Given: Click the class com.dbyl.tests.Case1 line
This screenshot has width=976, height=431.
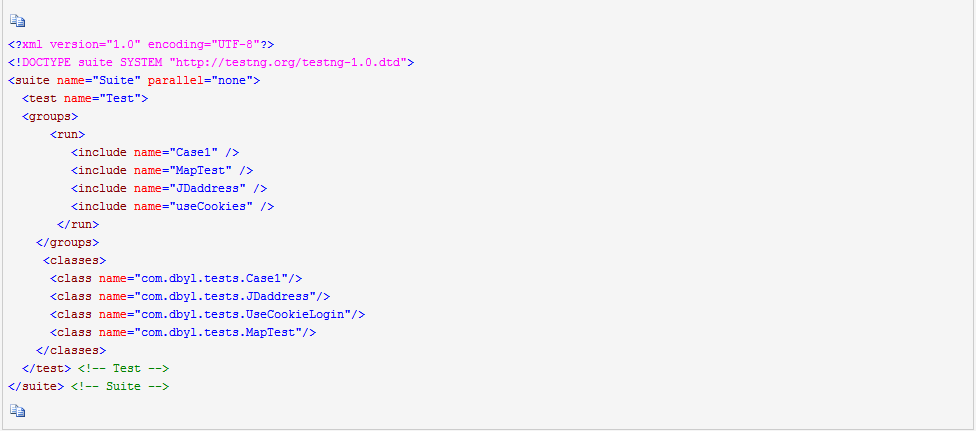Looking at the screenshot, I should (176, 278).
